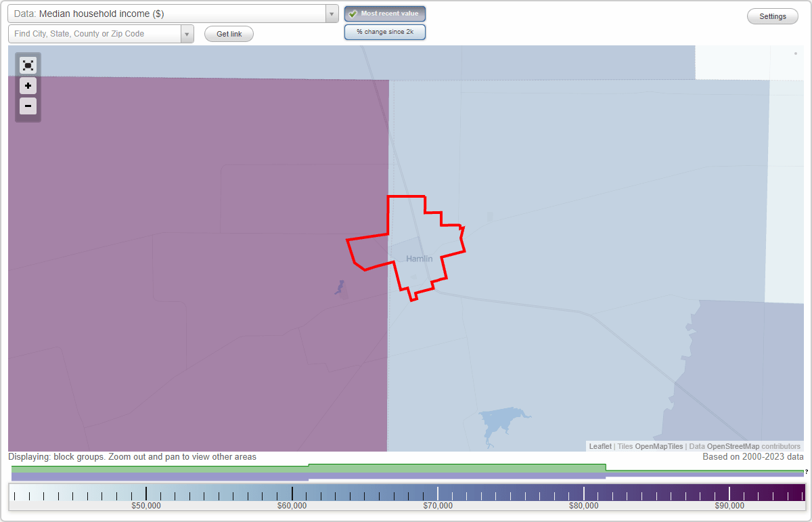Switch data view to percent change mode
This screenshot has height=522, width=812.
(x=384, y=31)
